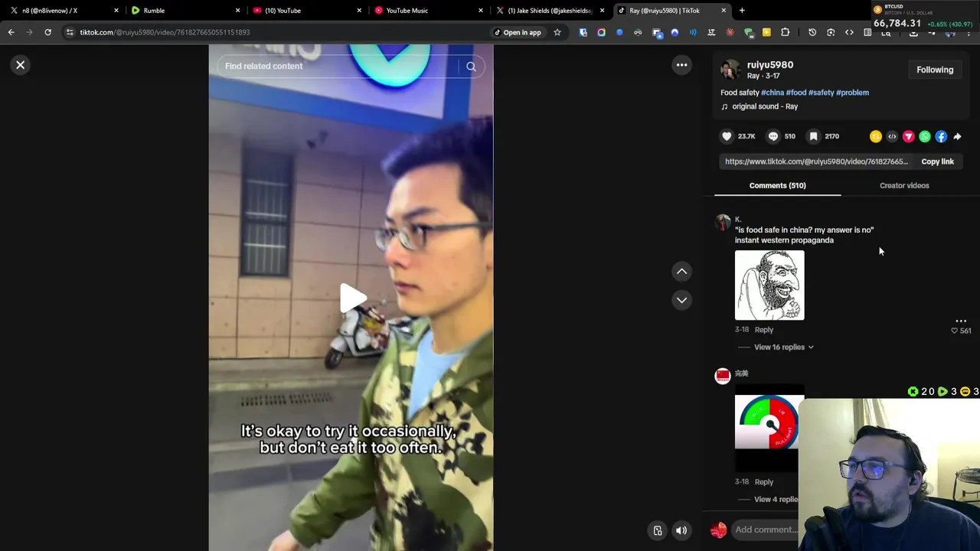Open site info icon in address bar

70,32
